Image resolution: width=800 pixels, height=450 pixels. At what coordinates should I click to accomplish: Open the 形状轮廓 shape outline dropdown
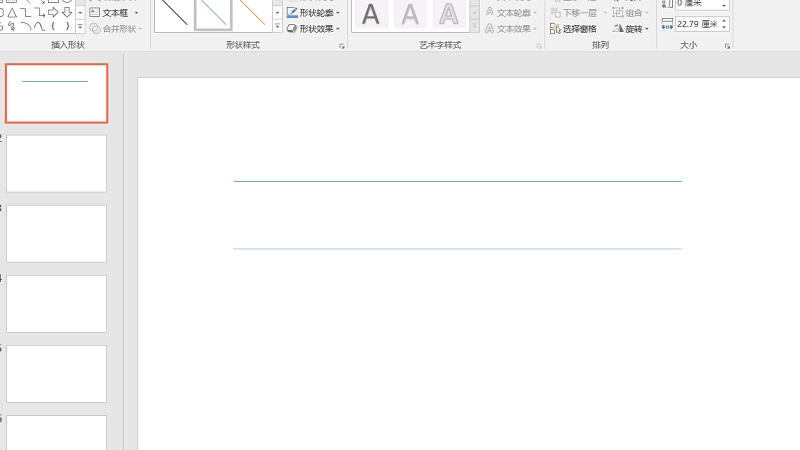313,13
